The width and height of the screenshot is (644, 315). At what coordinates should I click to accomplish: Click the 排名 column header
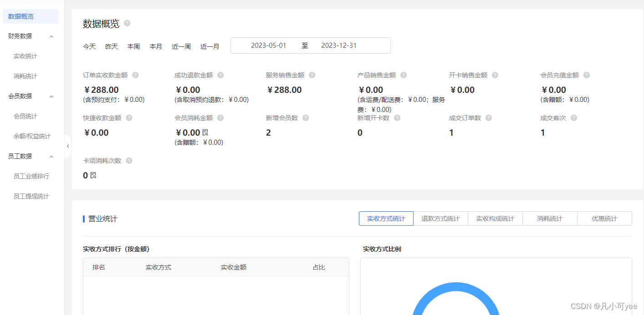tap(99, 267)
